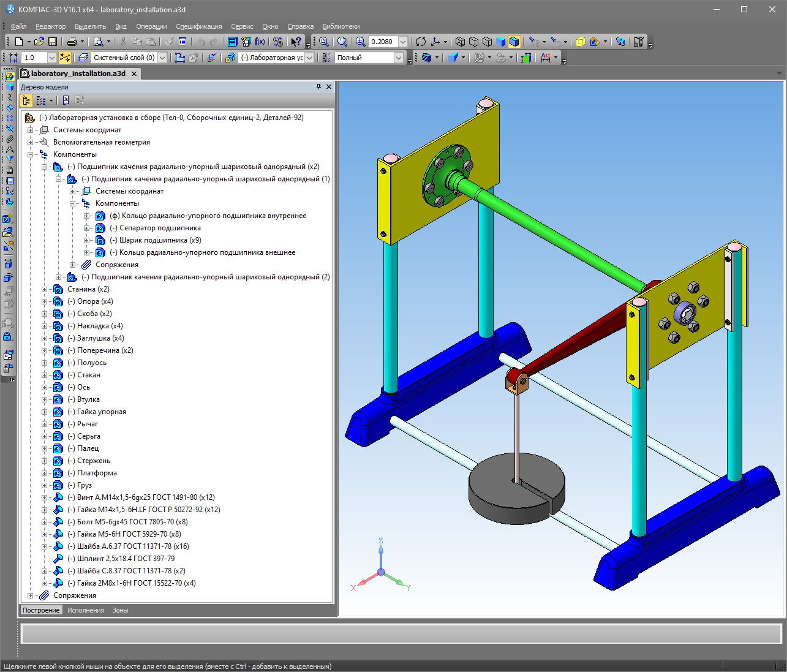Select Рычаг component in model tree
The width and height of the screenshot is (787, 672).
[x=88, y=424]
